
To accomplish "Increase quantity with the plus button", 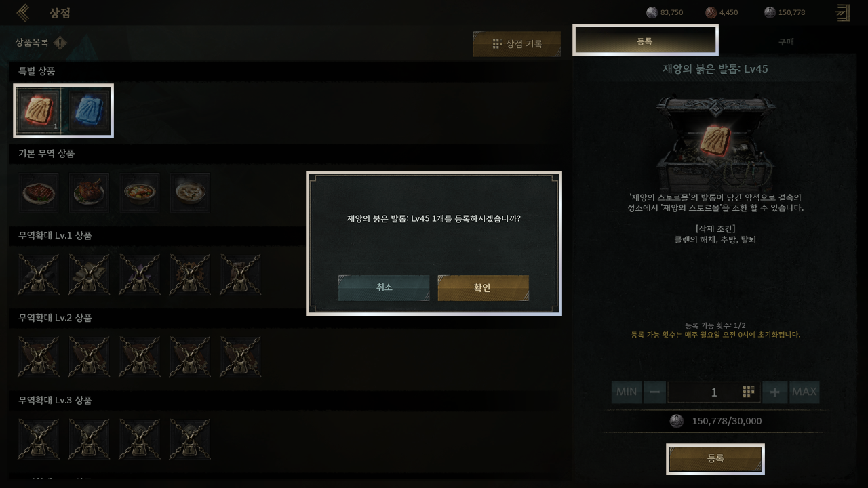I will [774, 392].
